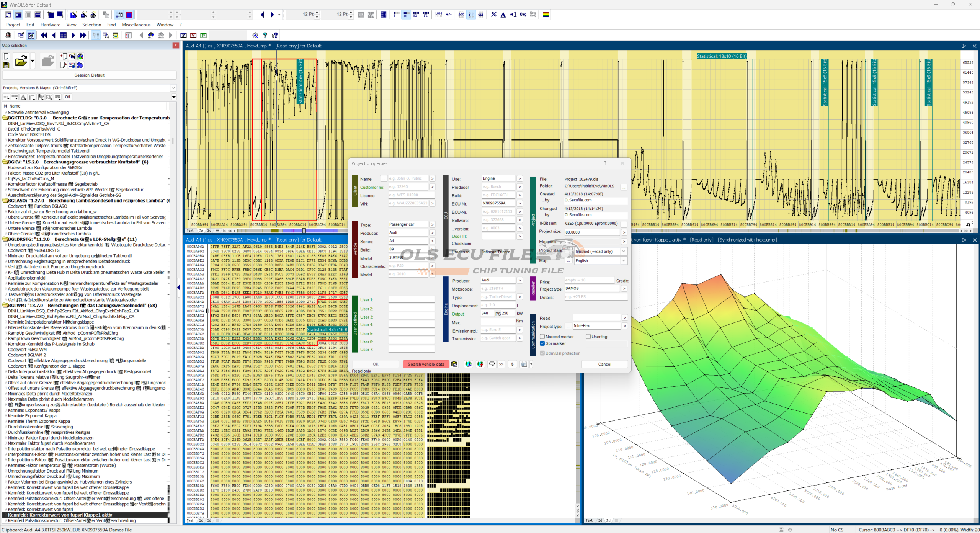Click the Search vehicle data button
The width and height of the screenshot is (980, 533).
[426, 364]
